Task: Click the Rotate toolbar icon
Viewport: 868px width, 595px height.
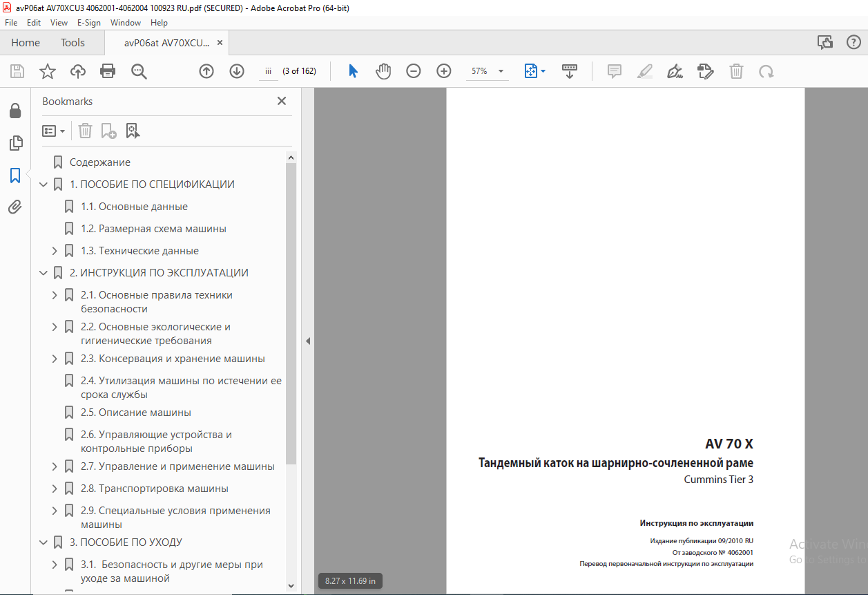Action: tap(766, 71)
